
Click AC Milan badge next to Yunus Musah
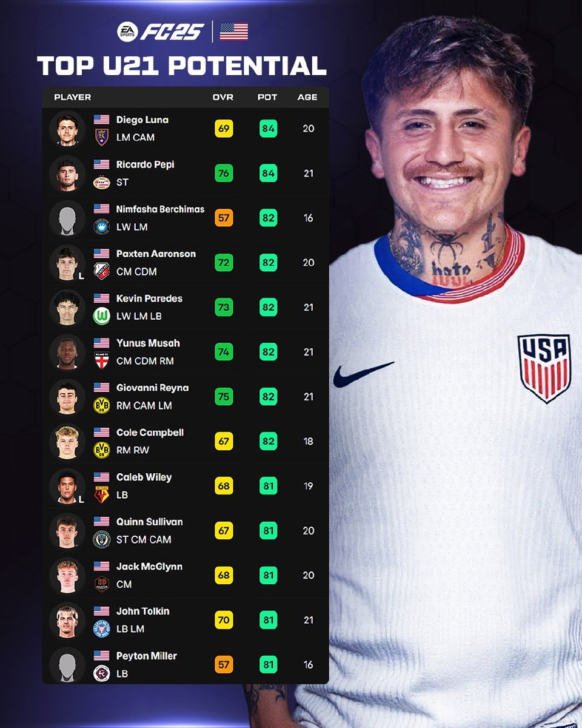point(101,360)
